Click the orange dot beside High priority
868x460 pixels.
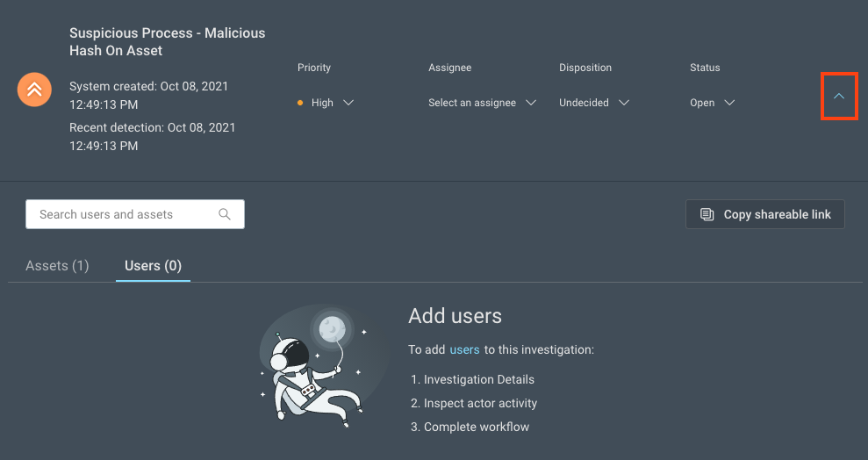click(x=300, y=103)
